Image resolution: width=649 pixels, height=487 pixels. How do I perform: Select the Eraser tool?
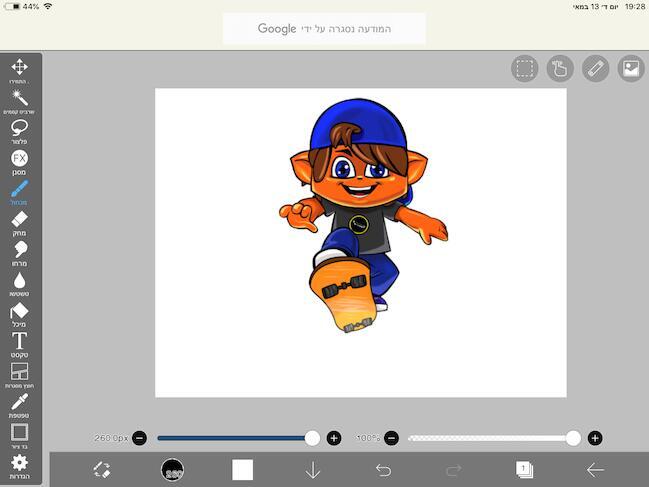19,223
